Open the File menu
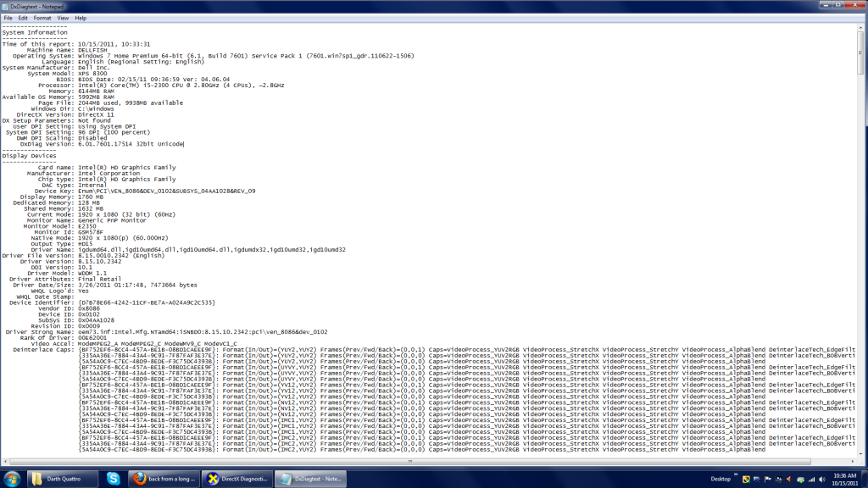 tap(8, 19)
